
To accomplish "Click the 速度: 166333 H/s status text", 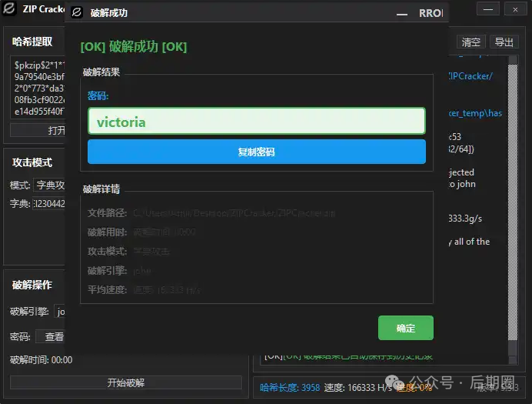I will [358, 388].
